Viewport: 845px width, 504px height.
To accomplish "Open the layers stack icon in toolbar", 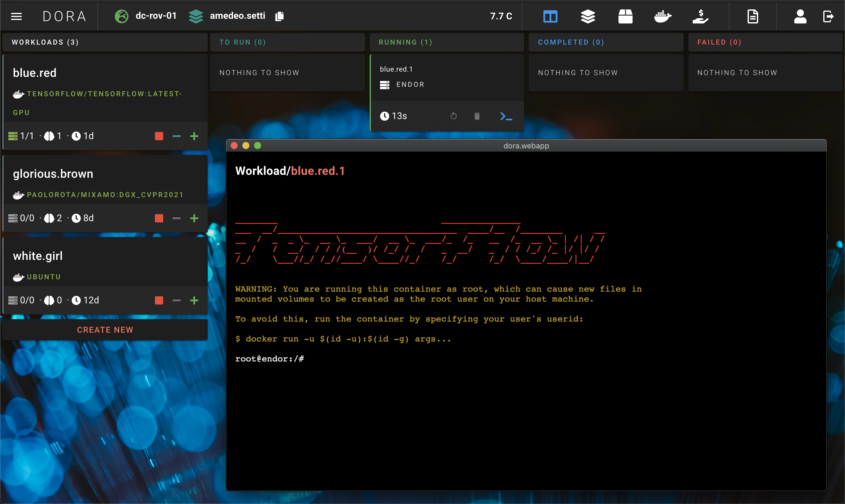I will [x=588, y=16].
